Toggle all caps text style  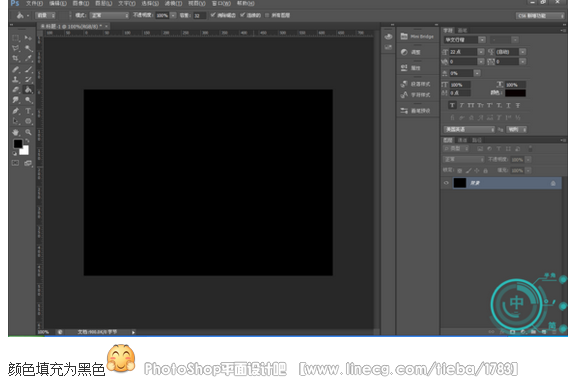click(471, 105)
